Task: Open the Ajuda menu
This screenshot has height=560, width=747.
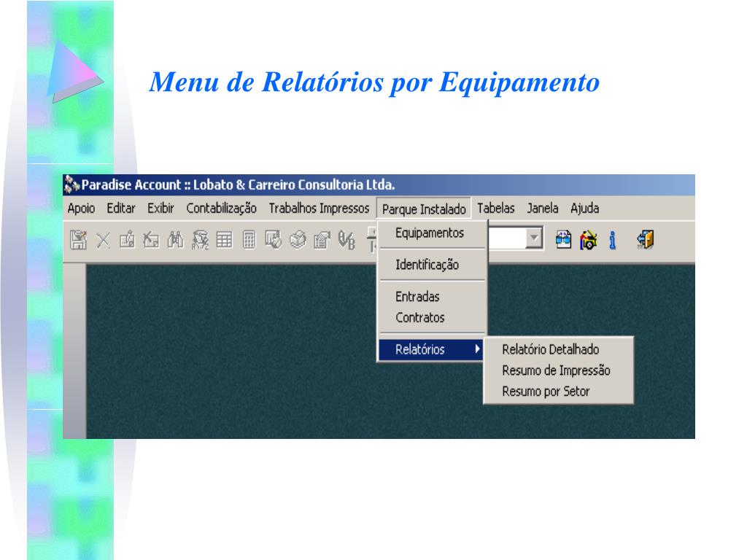Action: [x=584, y=209]
